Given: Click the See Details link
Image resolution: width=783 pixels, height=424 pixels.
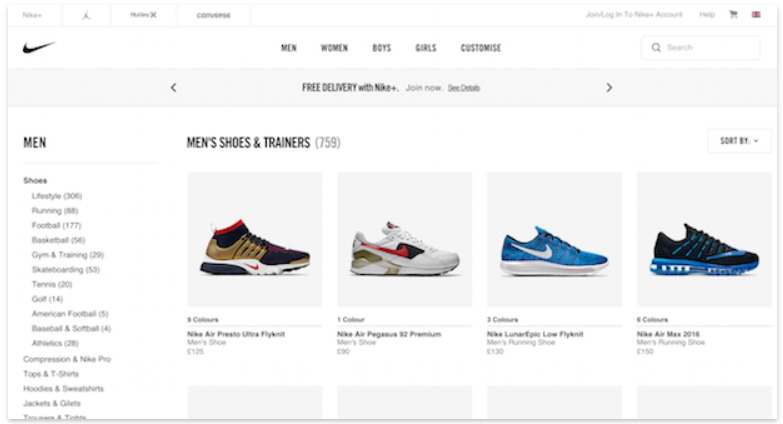Looking at the screenshot, I should pyautogui.click(x=463, y=88).
